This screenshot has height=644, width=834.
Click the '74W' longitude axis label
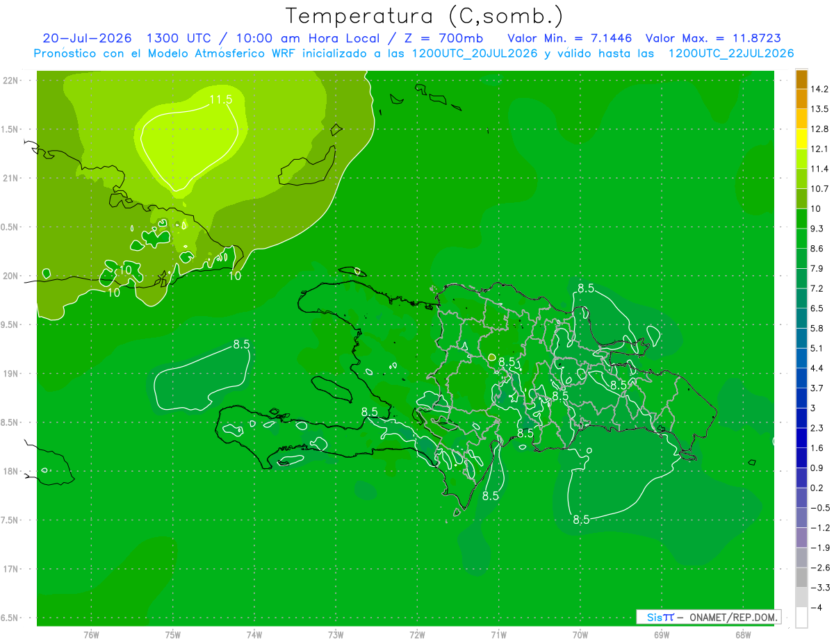click(x=254, y=634)
